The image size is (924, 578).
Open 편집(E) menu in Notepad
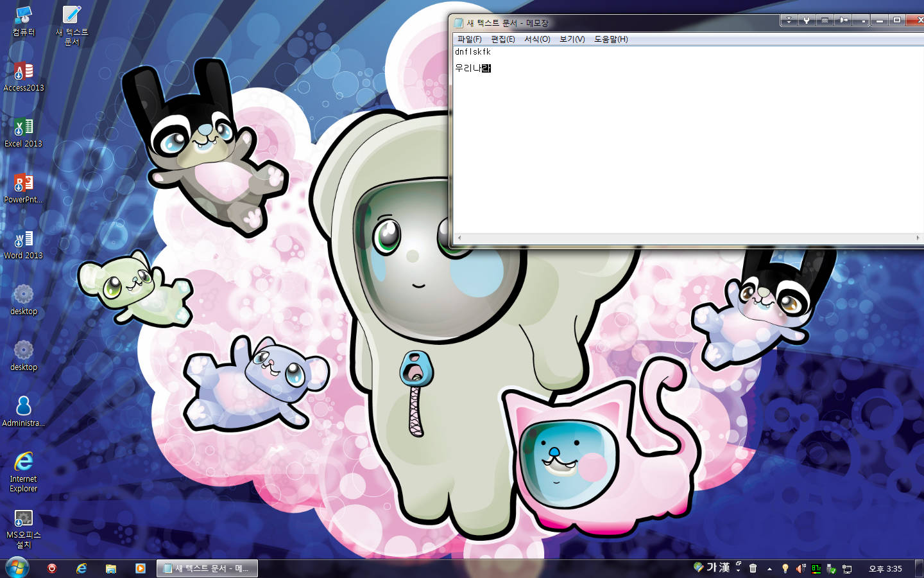pyautogui.click(x=503, y=39)
